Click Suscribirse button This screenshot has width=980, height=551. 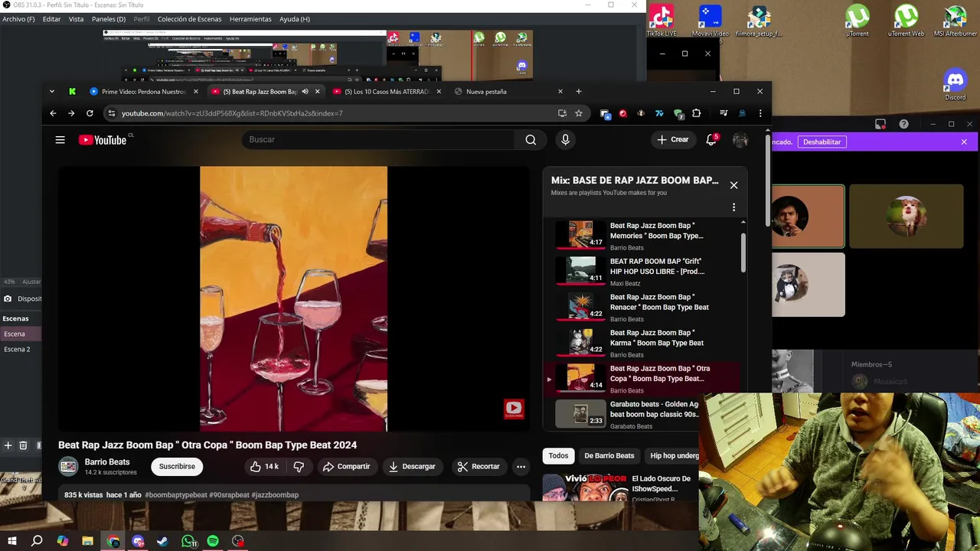tap(177, 466)
